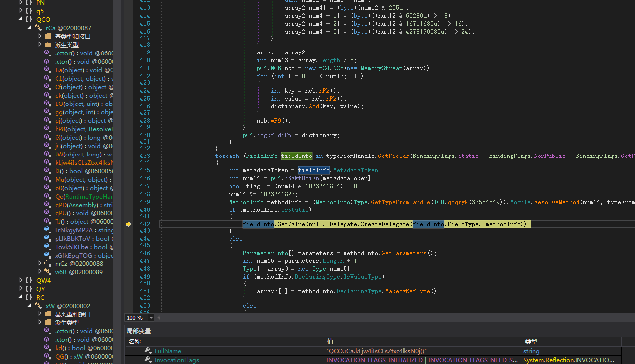Expand the QY namespace node

(21, 289)
